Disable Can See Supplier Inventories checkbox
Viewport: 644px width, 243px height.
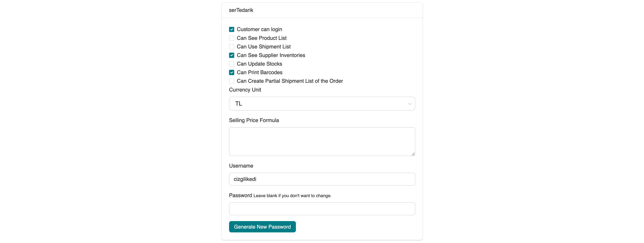[x=231, y=55]
